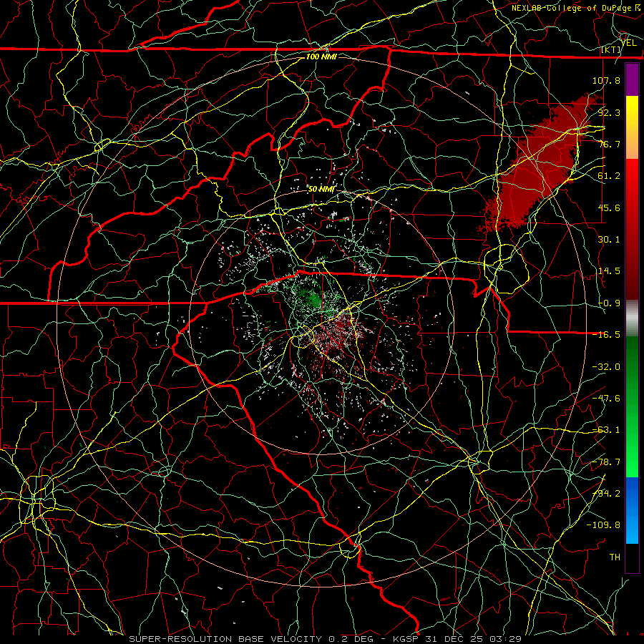644x644 pixels.
Task: Click the NEXLAB-College of DuPage label
Action: tap(572, 8)
